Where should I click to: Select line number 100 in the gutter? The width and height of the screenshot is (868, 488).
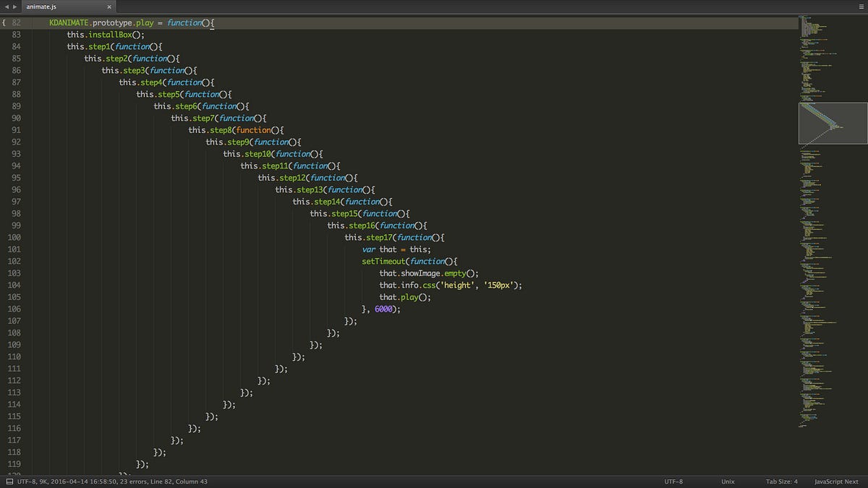click(x=16, y=237)
